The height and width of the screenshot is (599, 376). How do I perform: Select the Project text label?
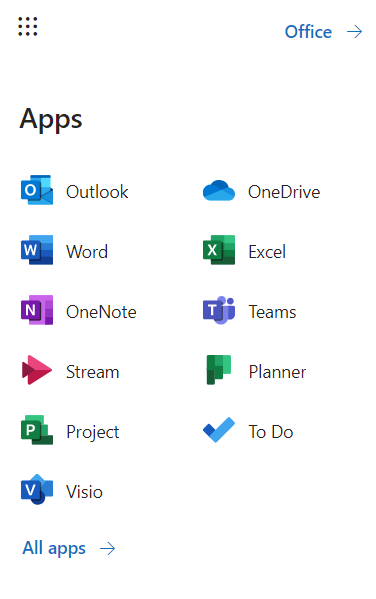pyautogui.click(x=92, y=432)
